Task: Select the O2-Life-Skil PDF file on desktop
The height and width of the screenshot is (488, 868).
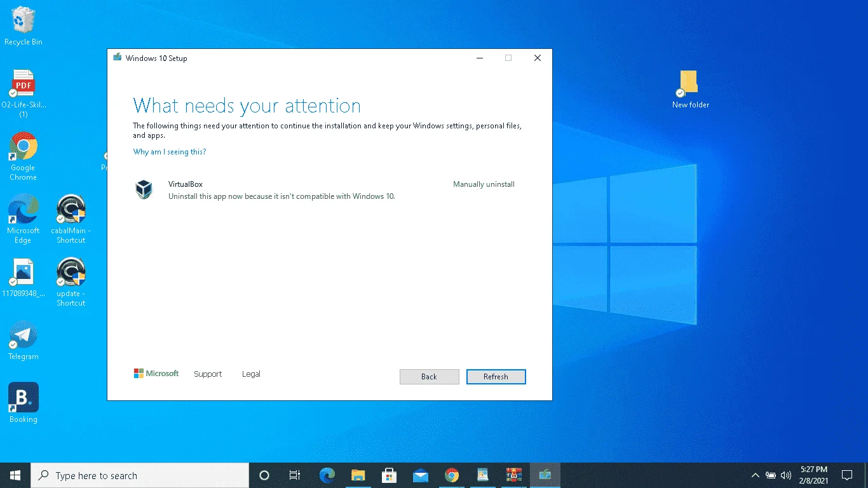Action: pyautogui.click(x=24, y=94)
